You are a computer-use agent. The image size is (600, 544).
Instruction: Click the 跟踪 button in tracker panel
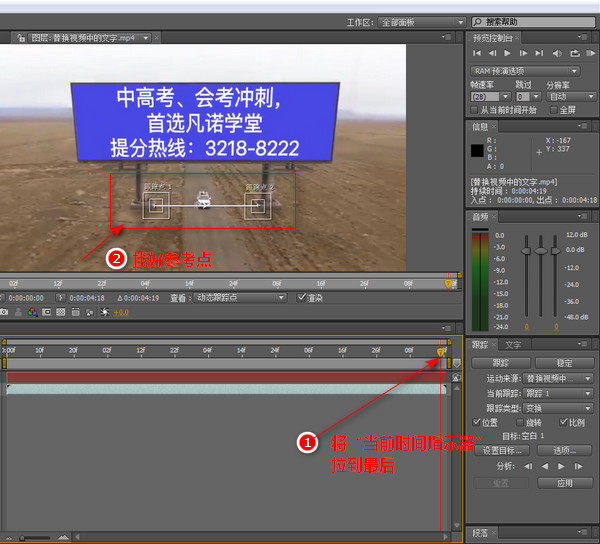click(x=501, y=363)
